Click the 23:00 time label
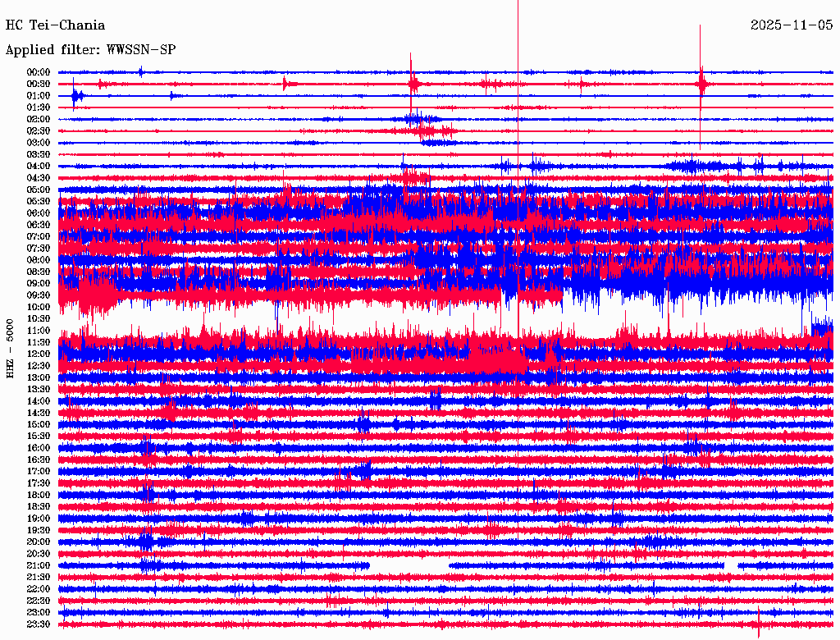 [39, 613]
